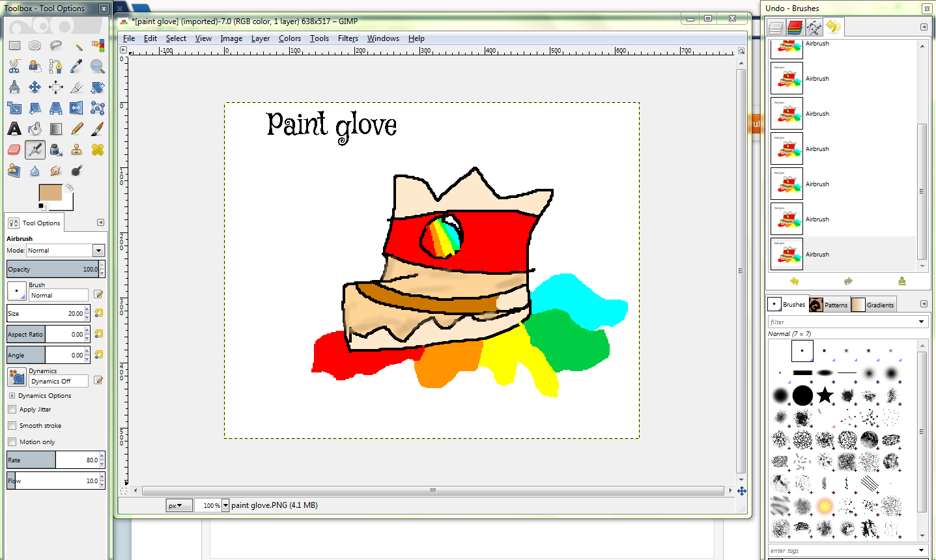Select the Heal bandage tool

98,150
